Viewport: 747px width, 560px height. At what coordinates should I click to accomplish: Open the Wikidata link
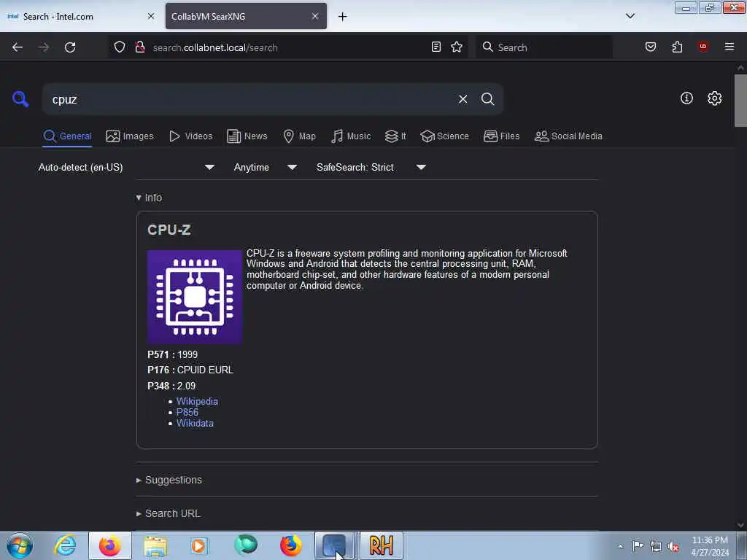195,424
